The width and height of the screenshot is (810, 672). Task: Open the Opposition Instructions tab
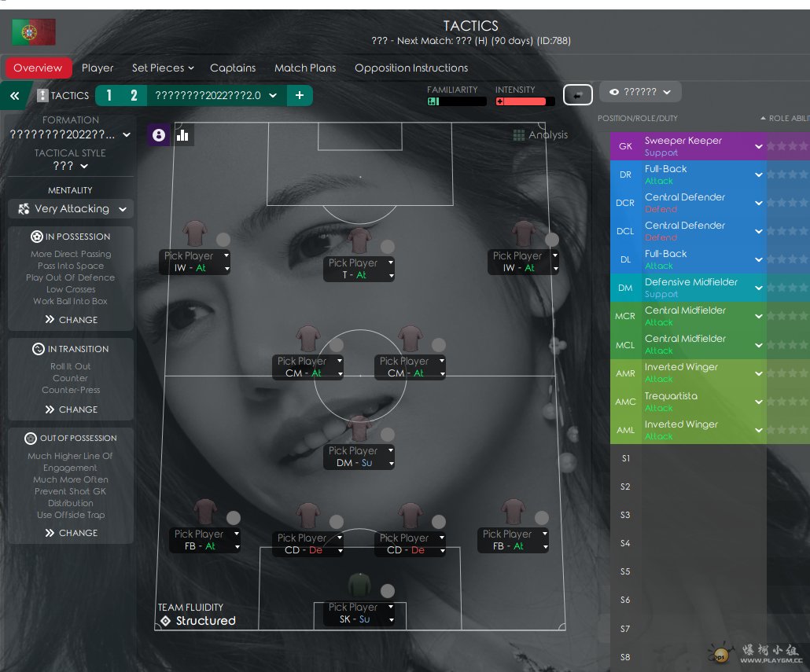[x=411, y=68]
